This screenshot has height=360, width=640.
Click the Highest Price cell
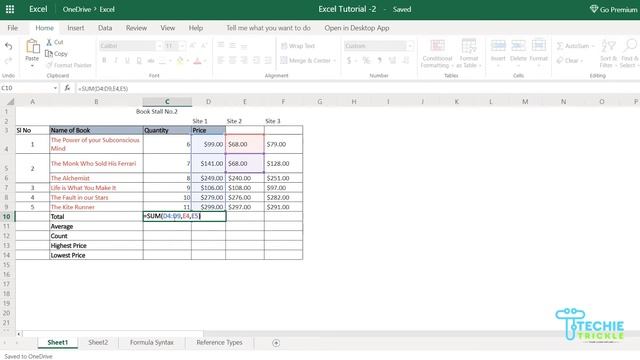click(96, 246)
